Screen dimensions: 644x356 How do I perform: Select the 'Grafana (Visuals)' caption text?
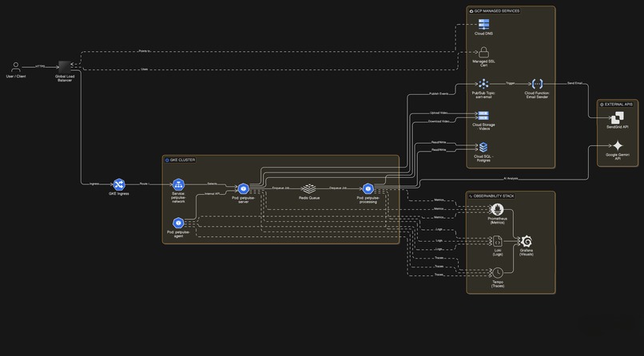pyautogui.click(x=526, y=253)
